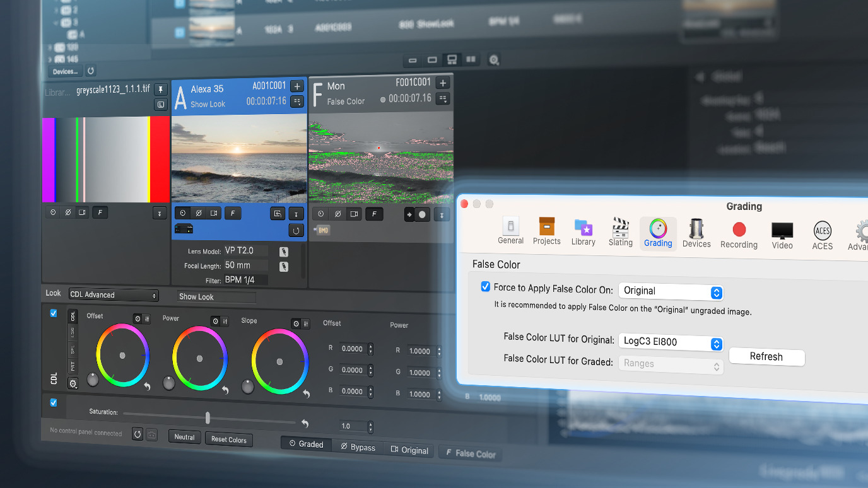Click the Offset wheel's circular mode icon

click(x=137, y=318)
